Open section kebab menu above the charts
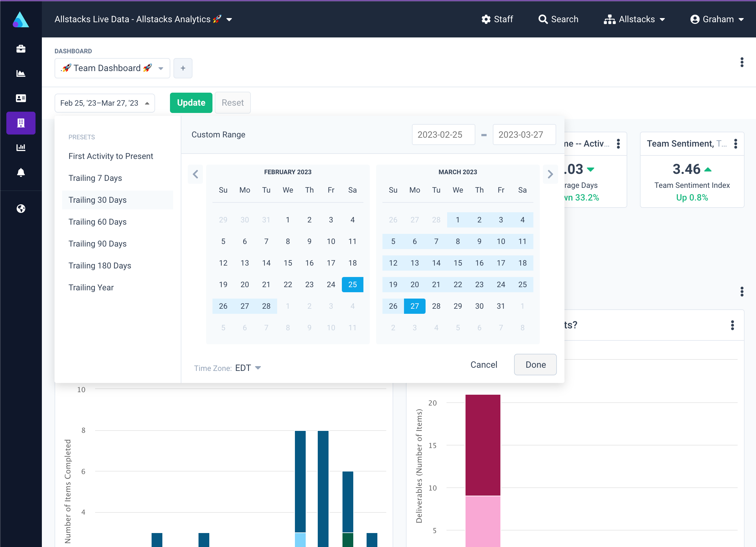This screenshot has height=547, width=756. click(x=742, y=292)
